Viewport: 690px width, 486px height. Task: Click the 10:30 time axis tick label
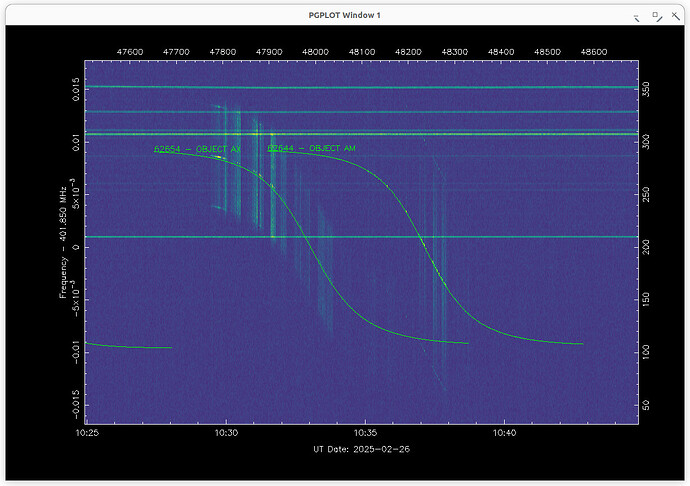pos(225,433)
